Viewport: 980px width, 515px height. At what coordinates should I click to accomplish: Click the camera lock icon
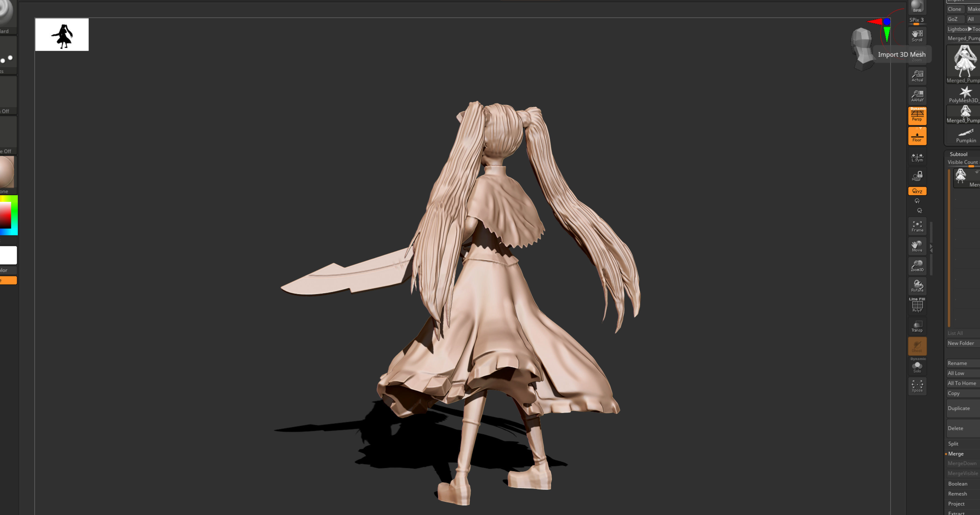[x=917, y=176]
